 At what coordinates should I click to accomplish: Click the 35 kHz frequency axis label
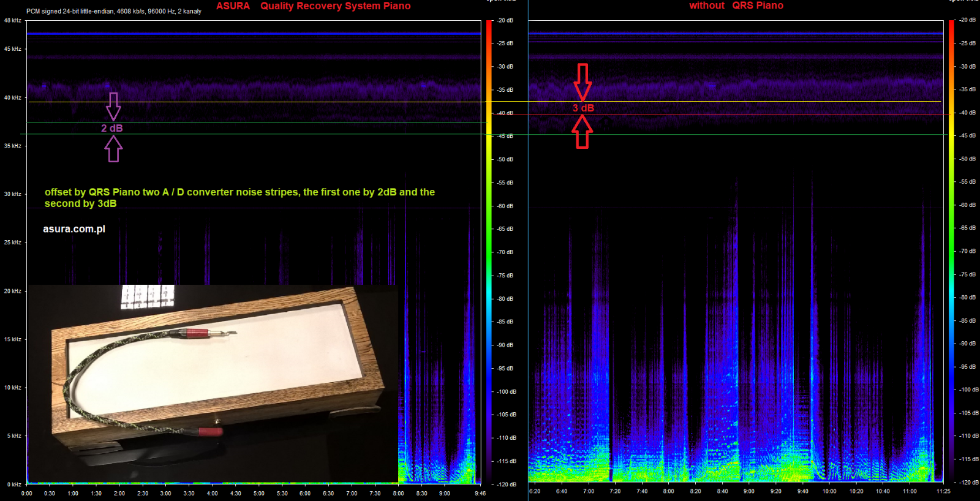click(x=12, y=146)
